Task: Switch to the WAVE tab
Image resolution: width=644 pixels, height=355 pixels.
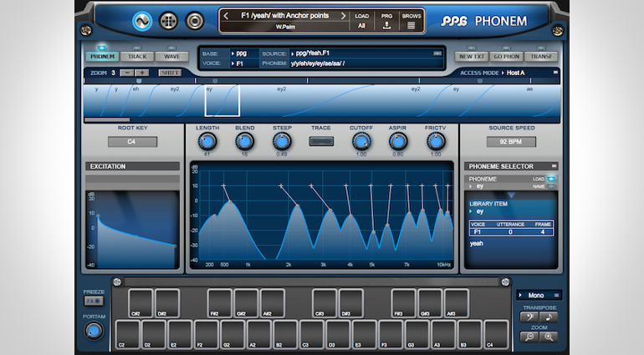Action: coord(171,57)
